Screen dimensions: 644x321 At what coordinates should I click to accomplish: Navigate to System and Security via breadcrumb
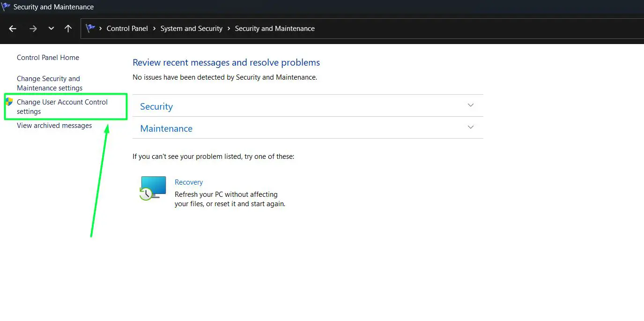click(191, 29)
